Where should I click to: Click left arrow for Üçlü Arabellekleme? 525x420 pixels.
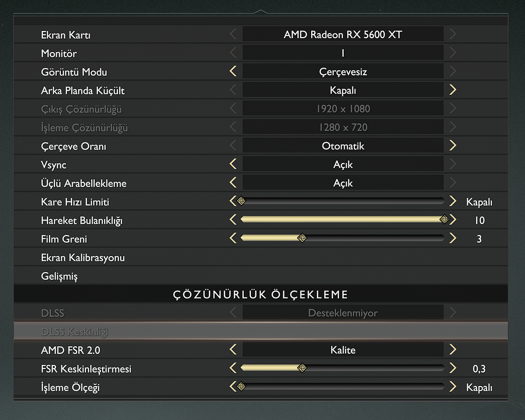click(233, 183)
